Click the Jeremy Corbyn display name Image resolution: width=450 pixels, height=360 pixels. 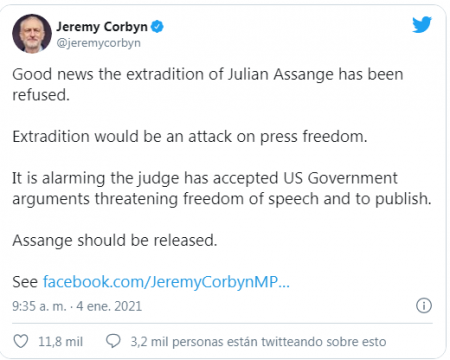[x=102, y=27]
